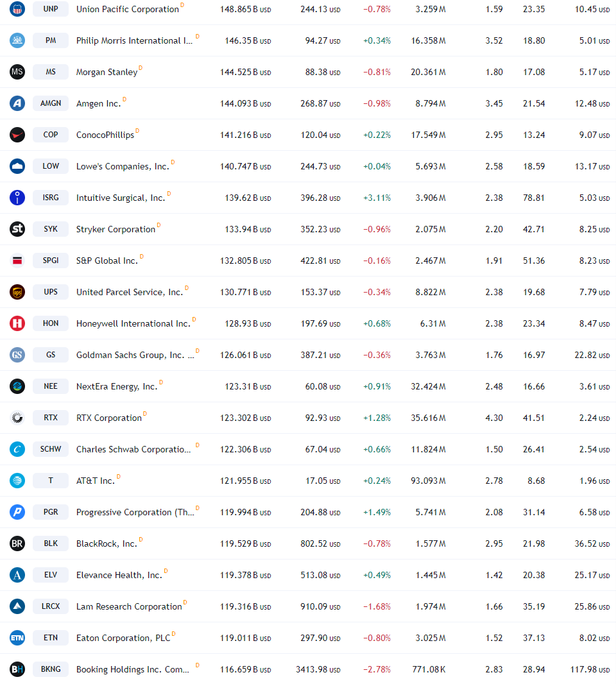Open the Goldman Sachs Group link
This screenshot has height=684, width=616.
[x=135, y=355]
